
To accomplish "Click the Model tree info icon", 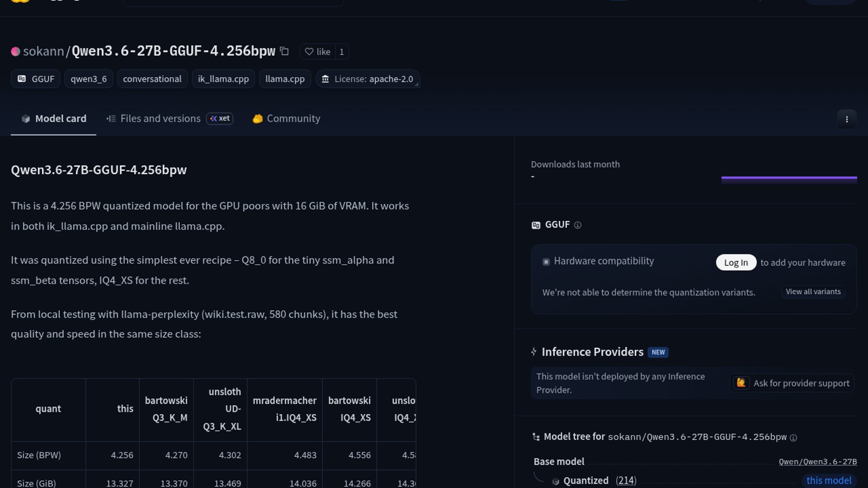I will (793, 437).
